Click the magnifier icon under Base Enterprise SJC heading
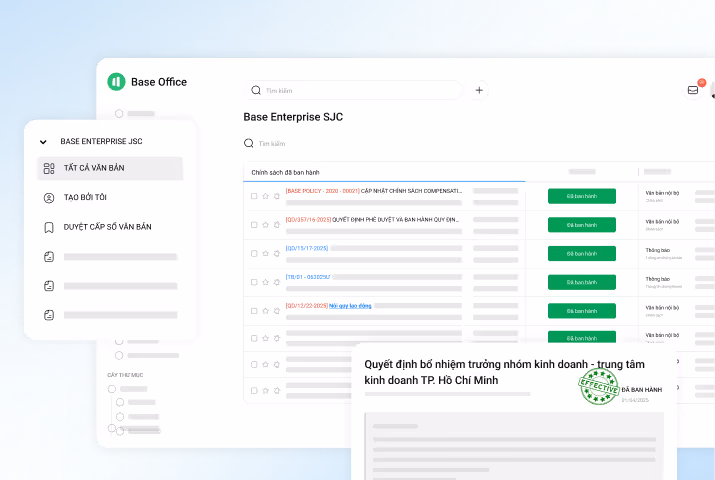This screenshot has height=480, width=715. click(x=249, y=143)
